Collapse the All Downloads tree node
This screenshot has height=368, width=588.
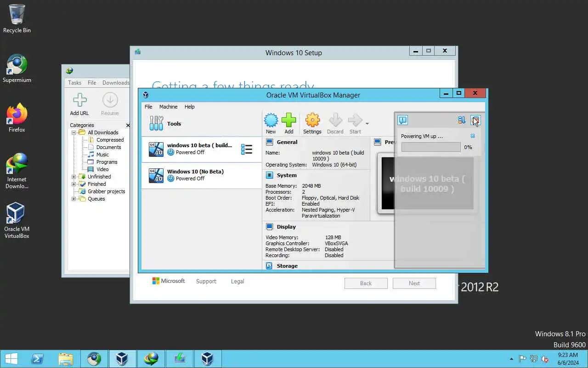coord(73,132)
